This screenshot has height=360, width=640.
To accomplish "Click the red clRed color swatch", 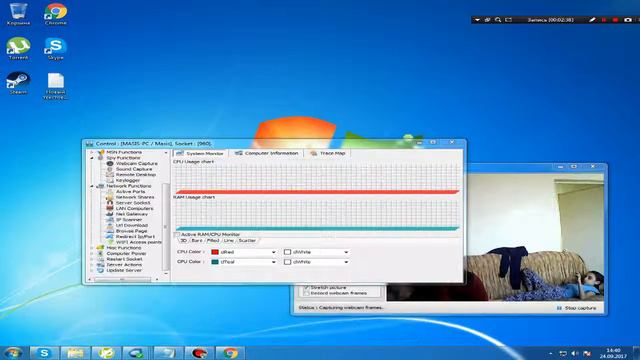I will (215, 252).
